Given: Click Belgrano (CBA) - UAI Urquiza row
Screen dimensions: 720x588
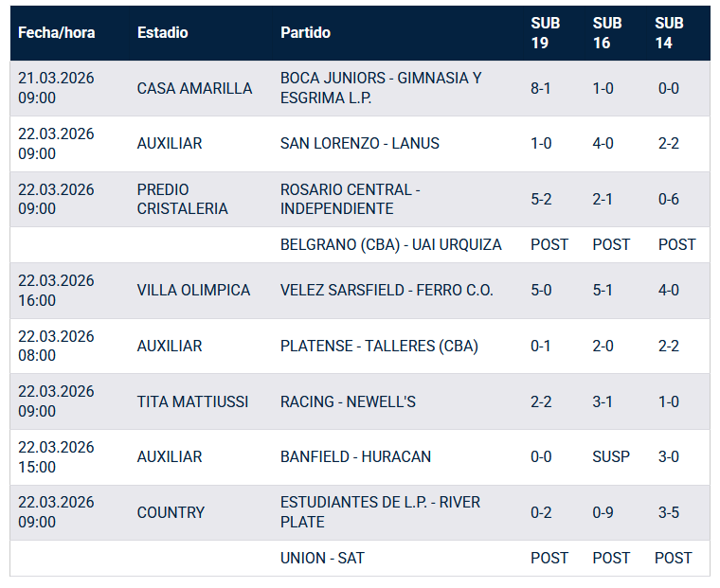Looking at the screenshot, I should click(391, 244).
